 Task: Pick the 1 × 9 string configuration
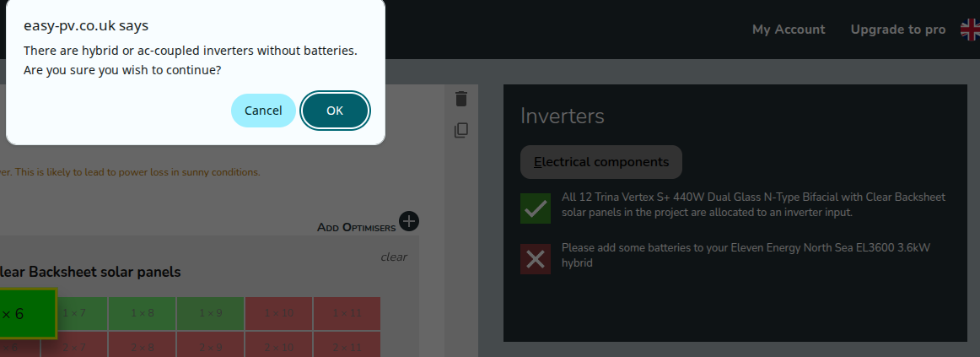210,313
